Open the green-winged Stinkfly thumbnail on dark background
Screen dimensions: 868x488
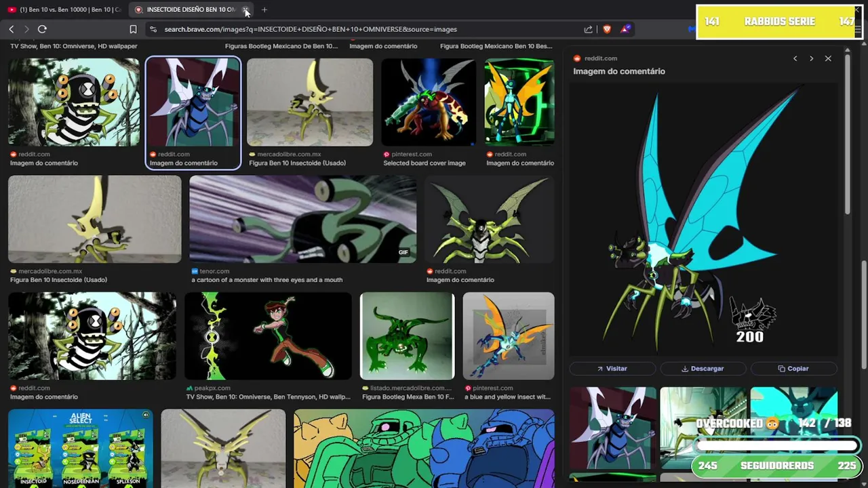click(x=490, y=219)
